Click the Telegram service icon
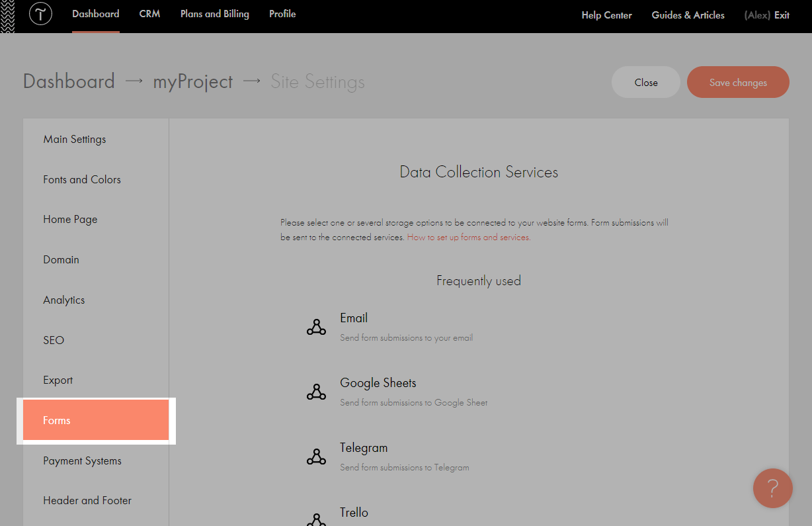This screenshot has height=526, width=812. [x=316, y=457]
